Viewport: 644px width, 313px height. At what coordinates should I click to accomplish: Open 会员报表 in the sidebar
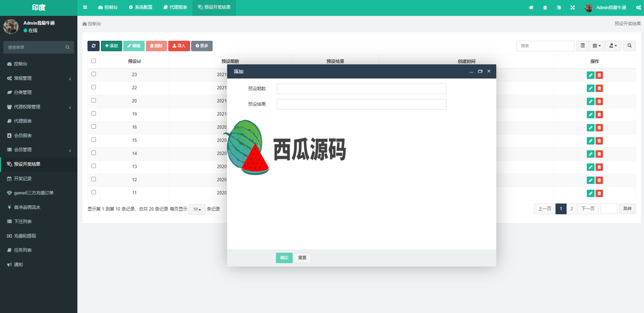pos(39,135)
